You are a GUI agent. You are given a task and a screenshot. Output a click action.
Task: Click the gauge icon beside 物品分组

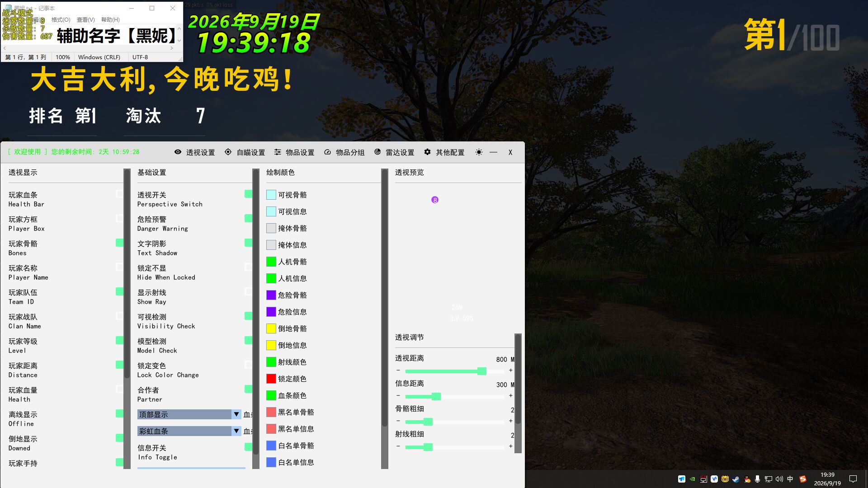click(x=327, y=152)
